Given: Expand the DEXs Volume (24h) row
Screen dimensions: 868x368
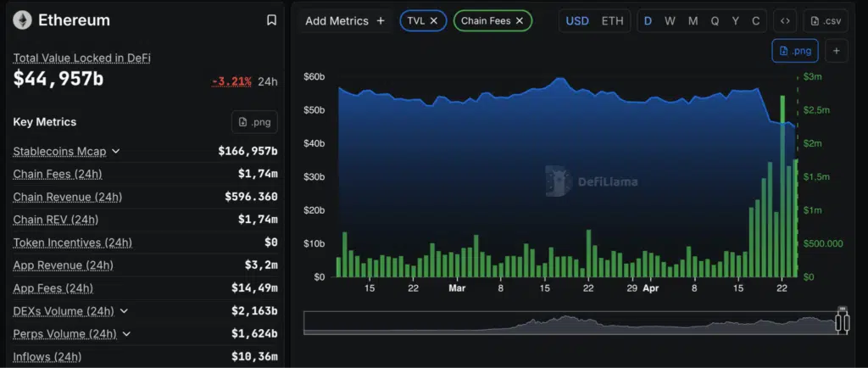Looking at the screenshot, I should point(124,311).
